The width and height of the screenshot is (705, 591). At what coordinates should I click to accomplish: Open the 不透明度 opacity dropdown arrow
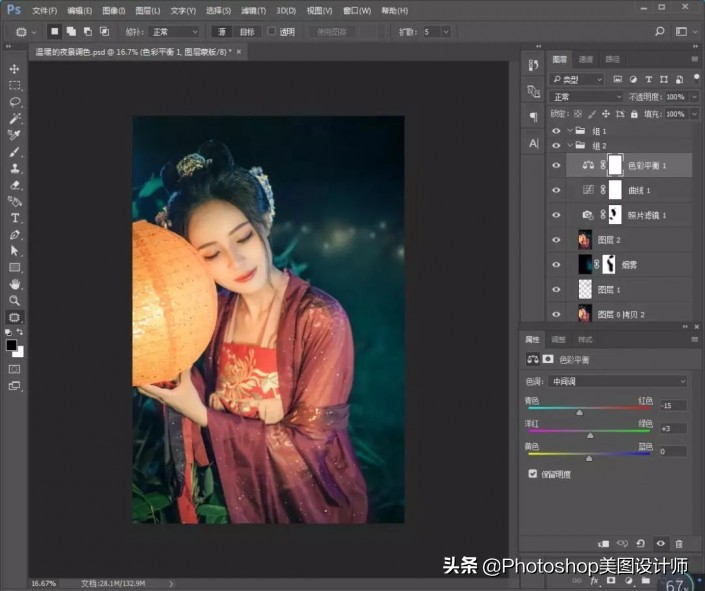[694, 97]
